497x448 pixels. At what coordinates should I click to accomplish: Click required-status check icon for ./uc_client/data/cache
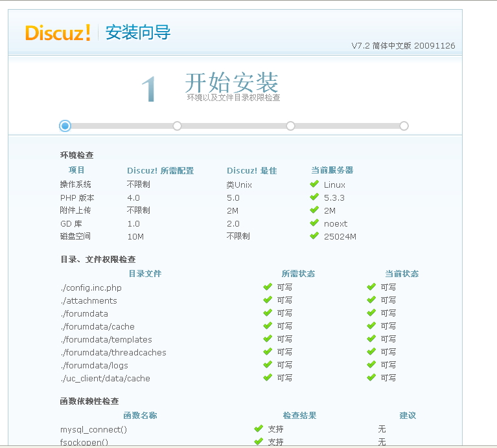(268, 377)
